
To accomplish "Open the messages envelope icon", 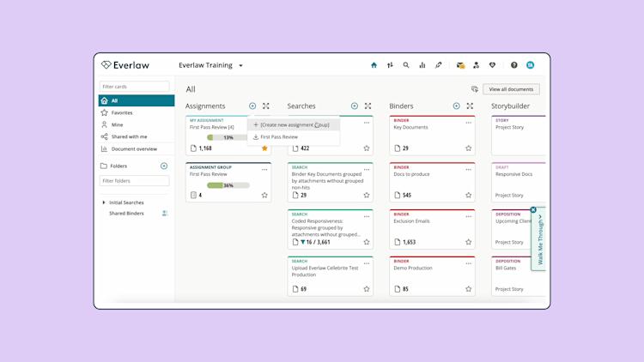I will pos(460,65).
